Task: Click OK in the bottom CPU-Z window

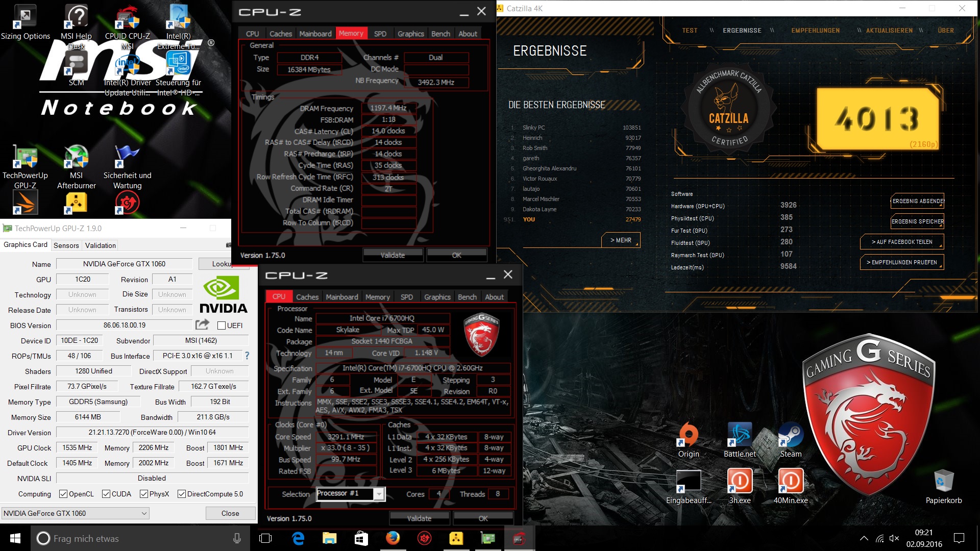Action: point(483,518)
